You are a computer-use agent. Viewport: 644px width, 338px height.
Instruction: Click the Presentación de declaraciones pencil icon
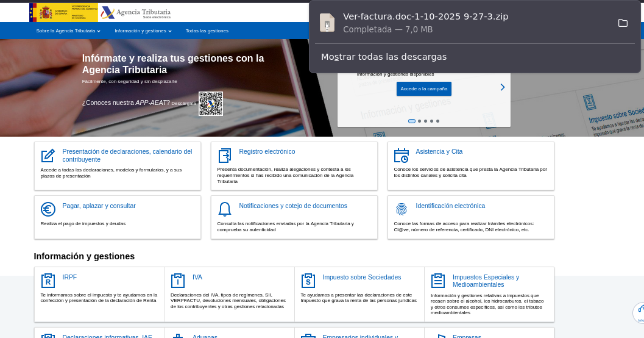(48, 156)
